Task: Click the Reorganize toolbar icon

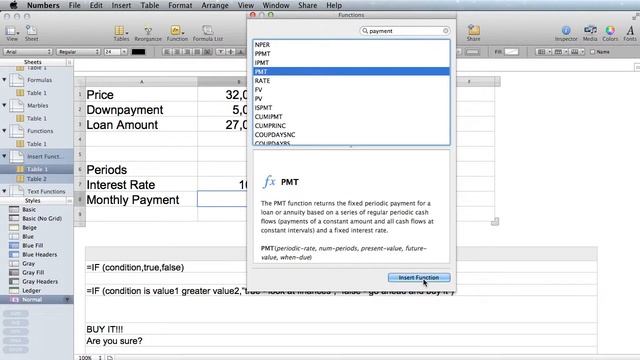Action: coord(148,33)
